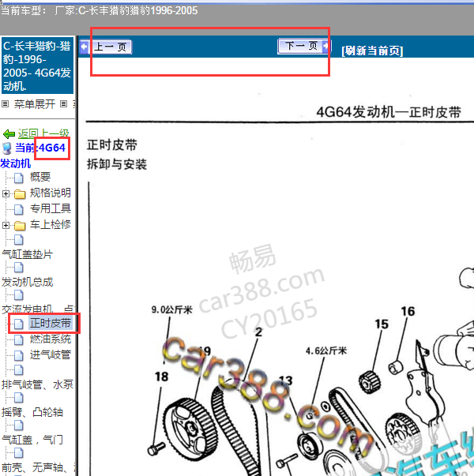Expand the 车上检修 folder node
This screenshot has height=476, width=474.
pos(6,225)
